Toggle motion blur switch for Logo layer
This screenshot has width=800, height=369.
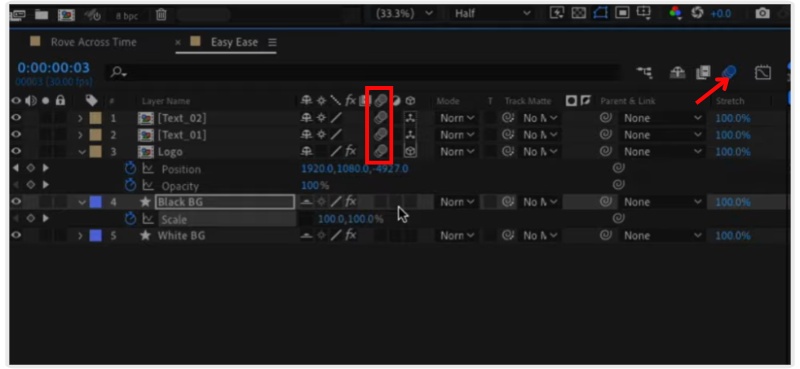pyautogui.click(x=380, y=152)
